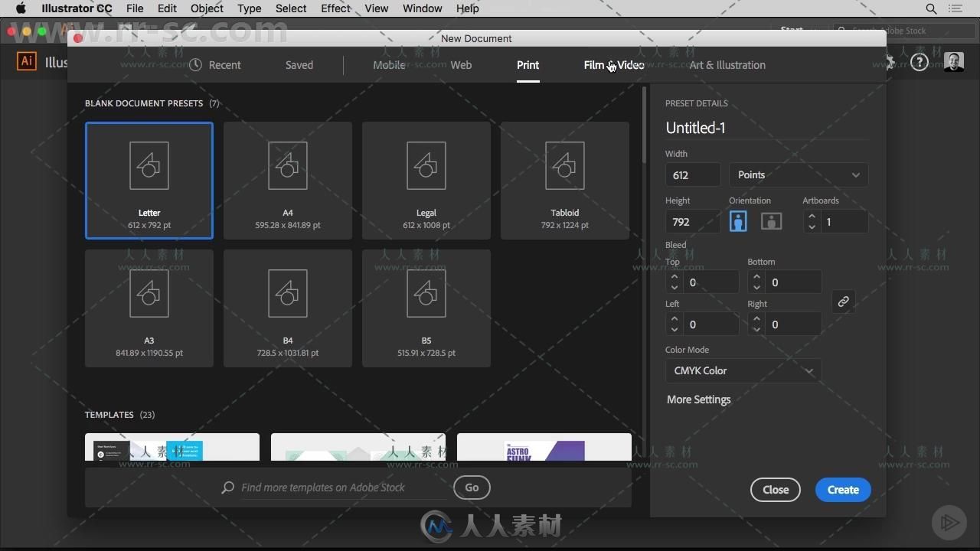Click the Close button
This screenshot has width=980, height=551.
click(776, 490)
